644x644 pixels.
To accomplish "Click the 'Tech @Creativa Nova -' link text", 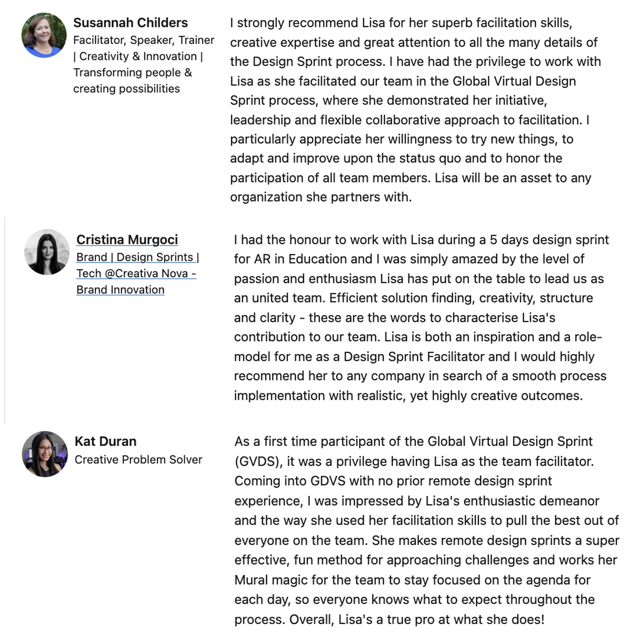I will tap(136, 274).
